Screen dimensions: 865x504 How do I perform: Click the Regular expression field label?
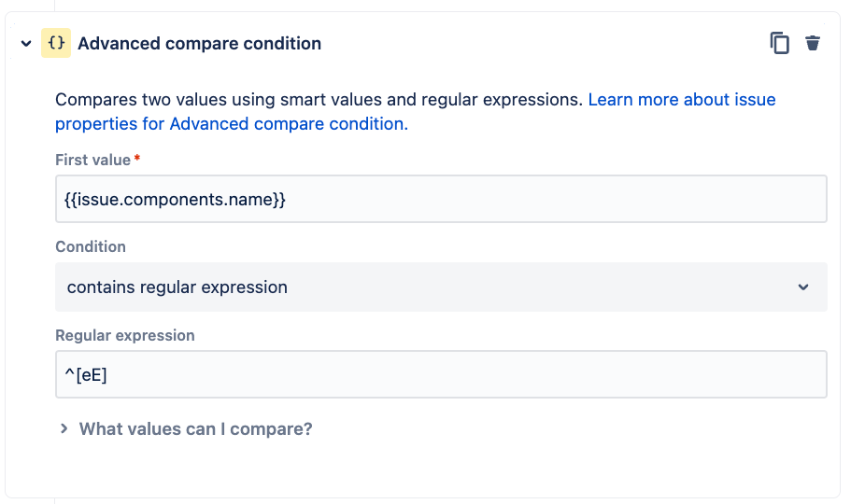tap(125, 335)
